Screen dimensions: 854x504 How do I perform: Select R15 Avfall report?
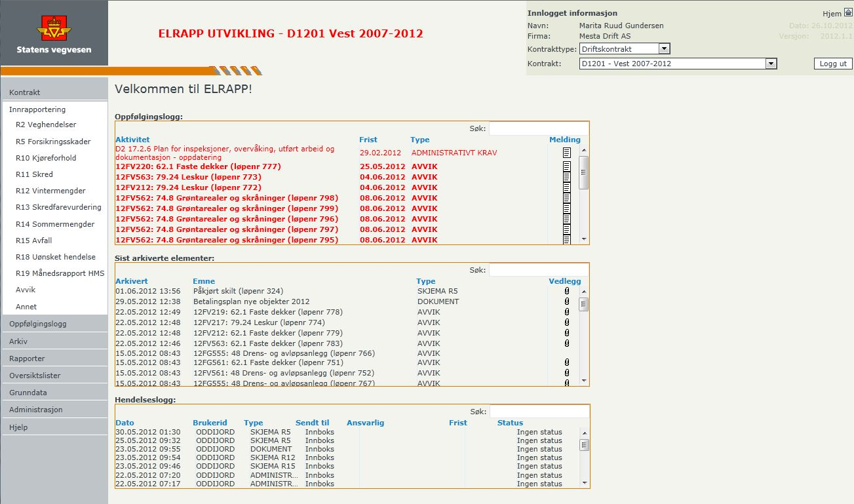click(33, 241)
